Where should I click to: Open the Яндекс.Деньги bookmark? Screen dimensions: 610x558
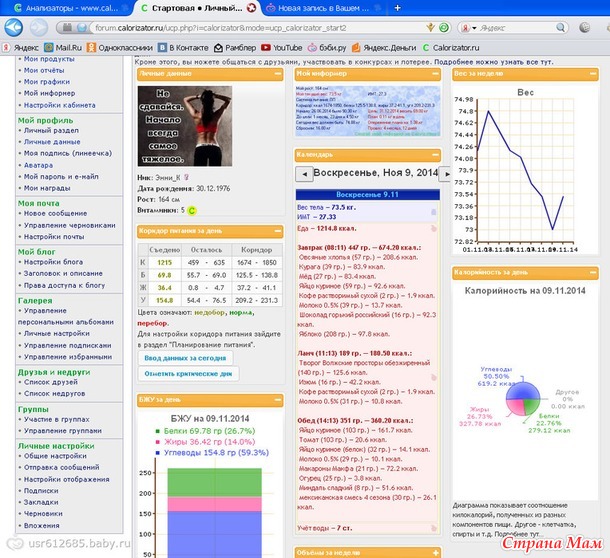point(384,48)
